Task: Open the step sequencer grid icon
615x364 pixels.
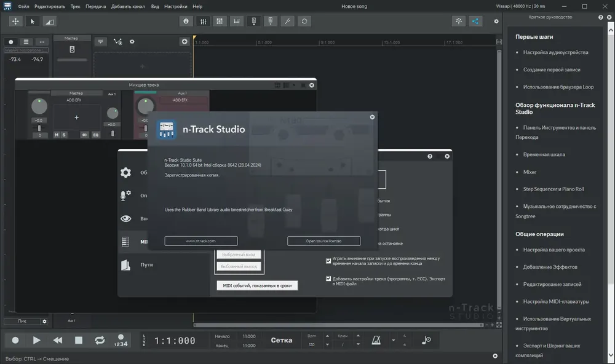Action: (x=220, y=21)
